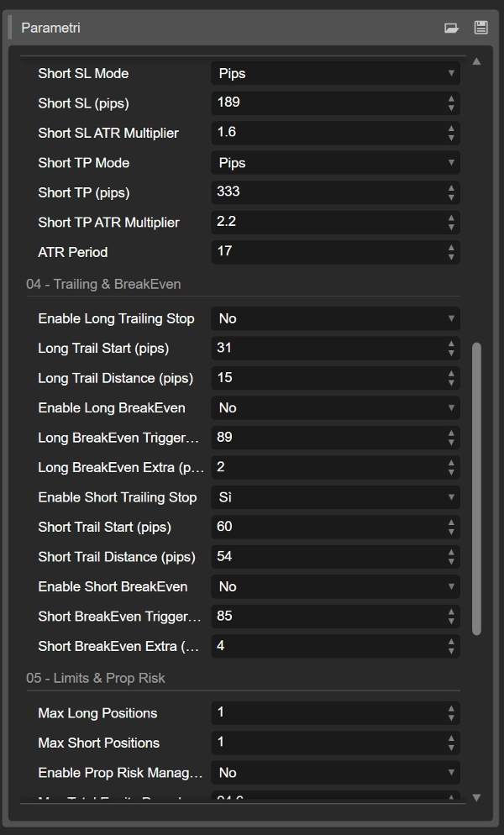Screen dimensions: 504x835
Task: Click the vertical scrollbar thumb
Action: click(476, 487)
